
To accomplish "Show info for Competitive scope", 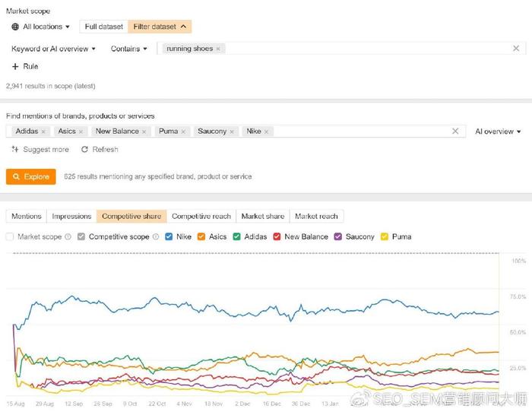I will [x=156, y=236].
